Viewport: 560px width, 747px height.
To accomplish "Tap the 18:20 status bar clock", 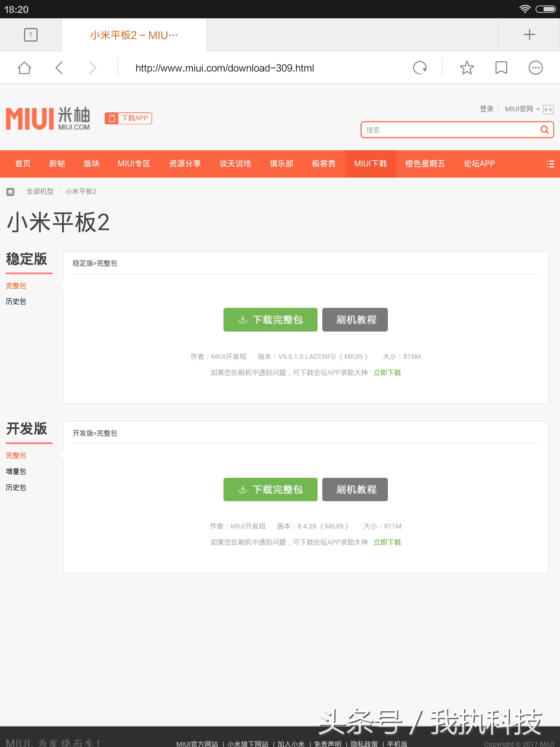I will 16,9.
